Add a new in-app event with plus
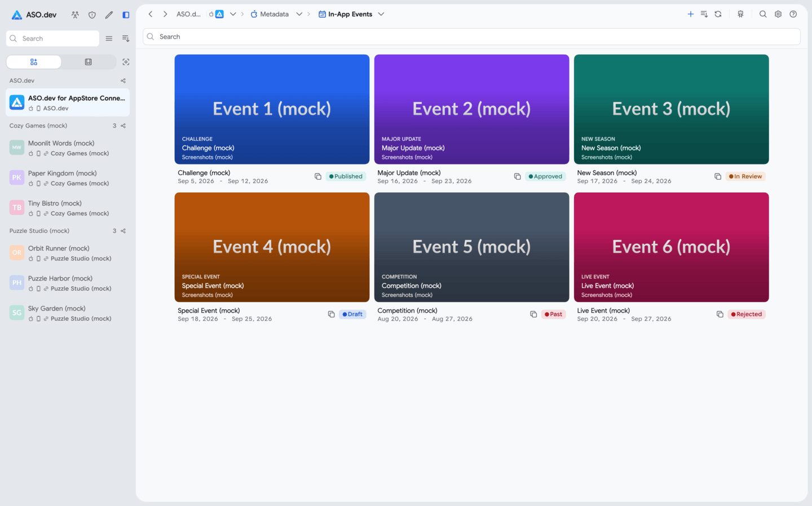The height and width of the screenshot is (506, 812). [x=690, y=14]
